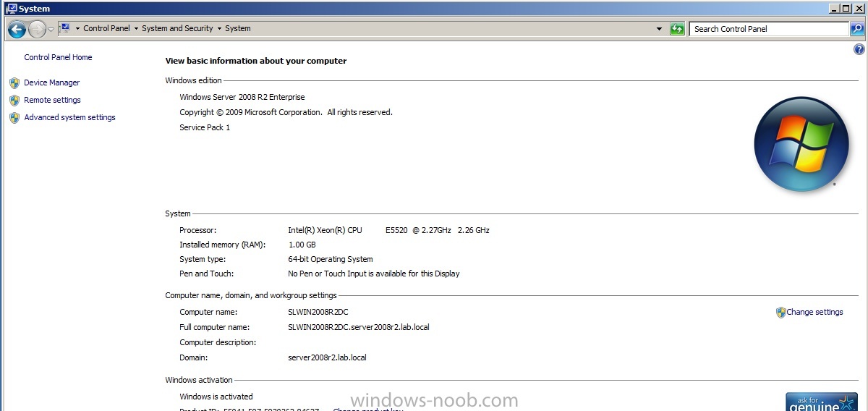
Task: Click shield icon beside Advanced system settings
Action: pyautogui.click(x=14, y=117)
